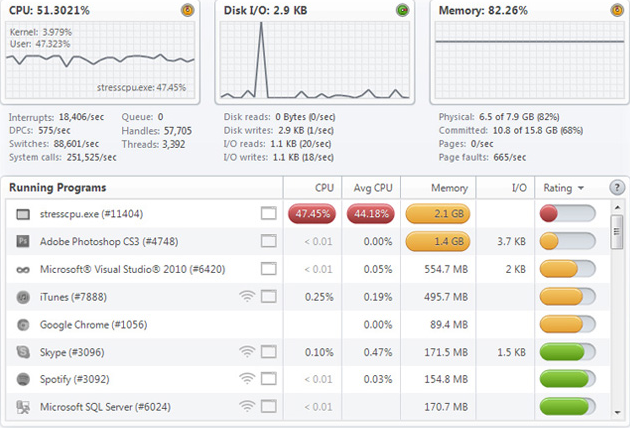Click the Visual Studio 2010 infinity icon

click(x=23, y=270)
